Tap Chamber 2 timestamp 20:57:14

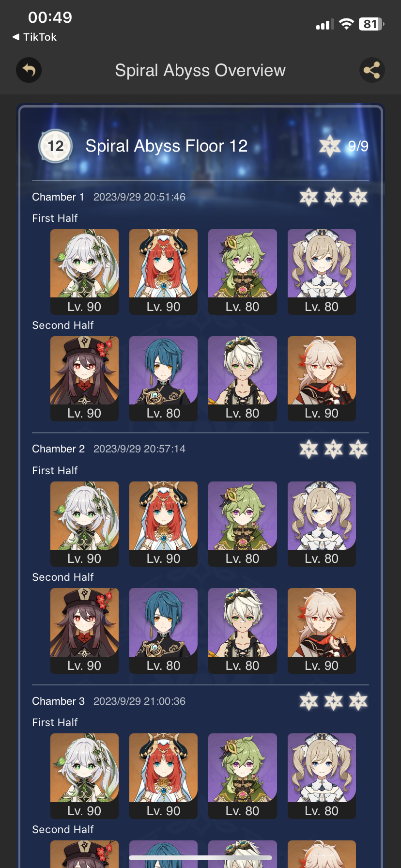click(x=139, y=449)
